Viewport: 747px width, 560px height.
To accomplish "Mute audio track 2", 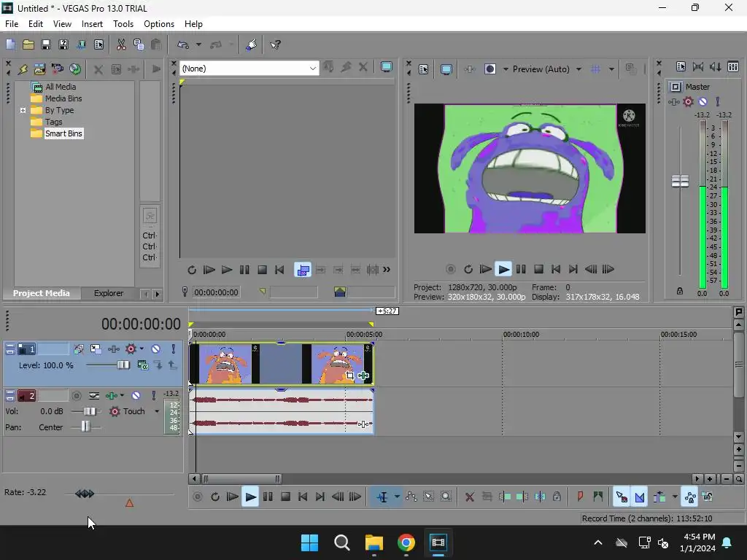I will pos(136,396).
